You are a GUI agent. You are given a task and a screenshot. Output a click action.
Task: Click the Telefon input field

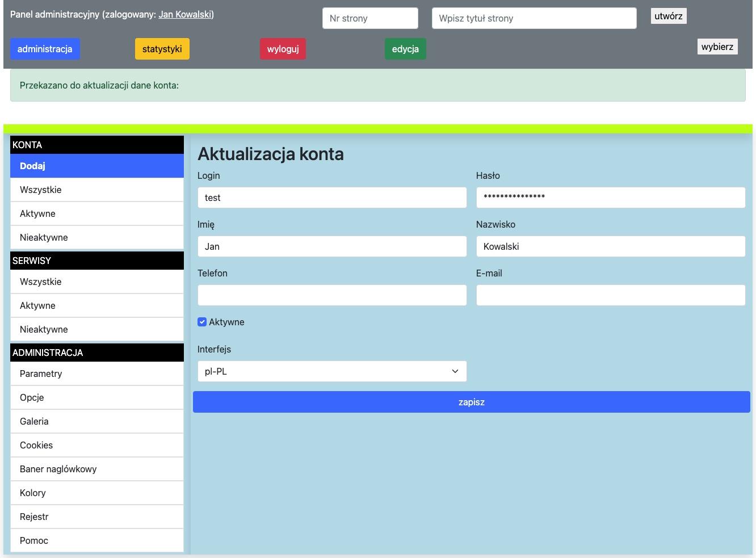pos(331,295)
